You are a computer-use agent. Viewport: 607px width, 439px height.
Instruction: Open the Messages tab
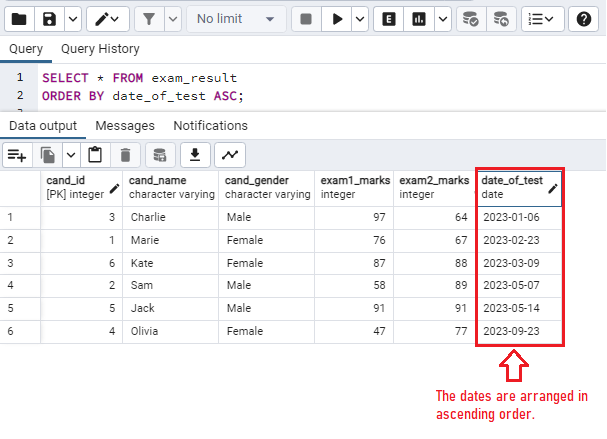point(125,126)
